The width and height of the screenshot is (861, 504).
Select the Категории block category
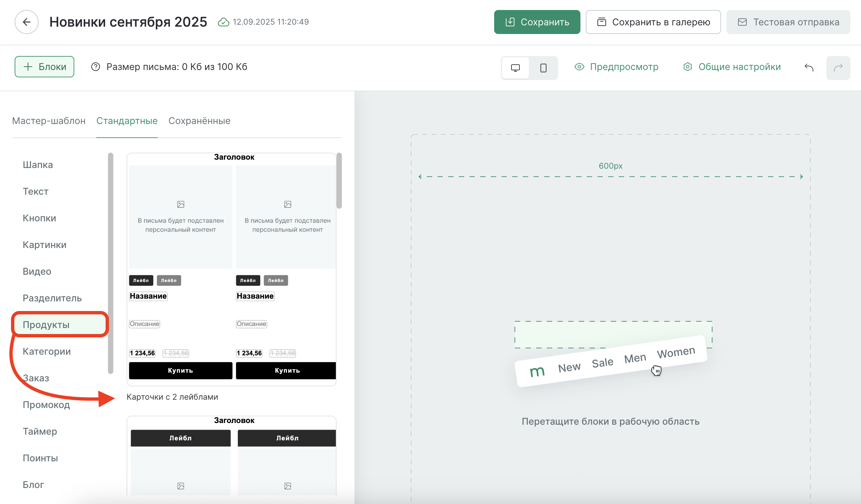pyautogui.click(x=46, y=351)
